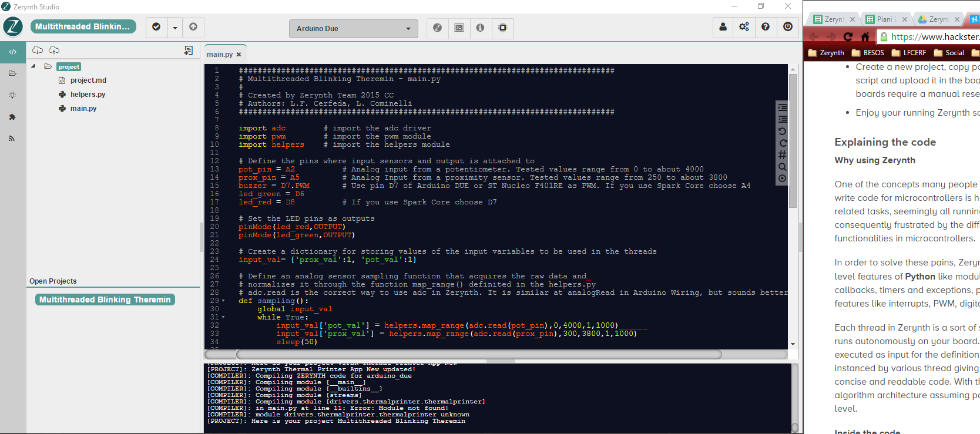The width and height of the screenshot is (980, 434).
Task: Click the help question mark icon
Action: [x=766, y=27]
